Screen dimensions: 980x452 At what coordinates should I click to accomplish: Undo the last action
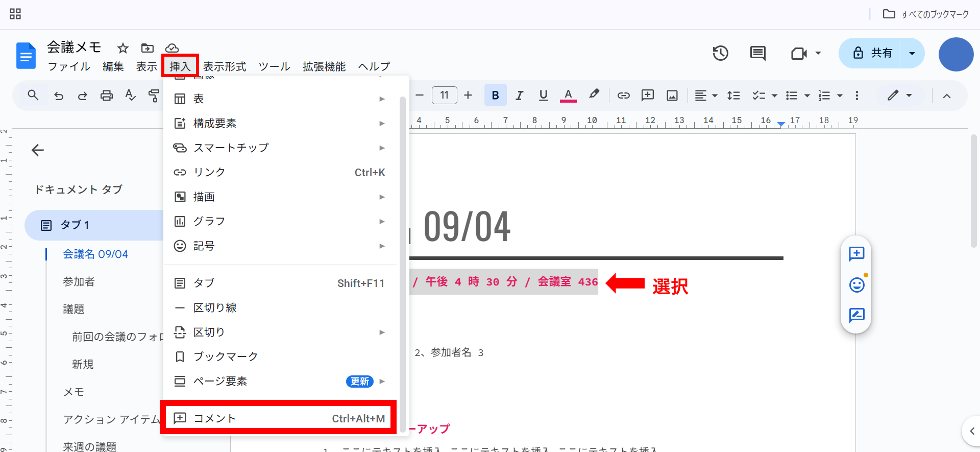tap(59, 96)
